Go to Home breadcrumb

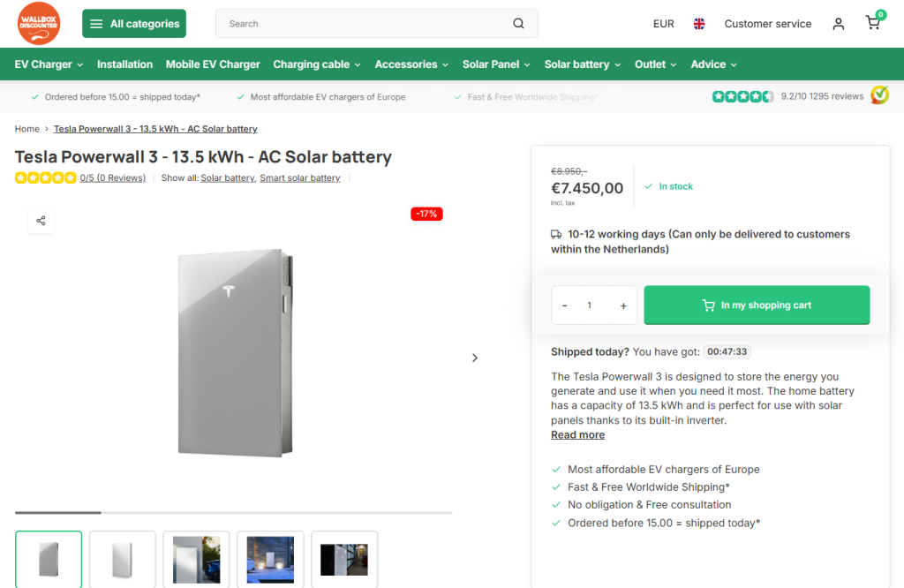tap(27, 129)
